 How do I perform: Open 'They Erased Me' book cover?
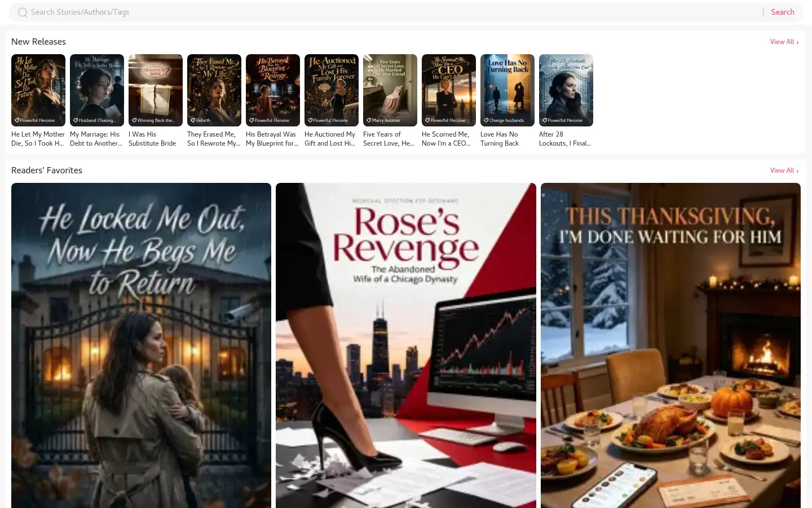214,90
